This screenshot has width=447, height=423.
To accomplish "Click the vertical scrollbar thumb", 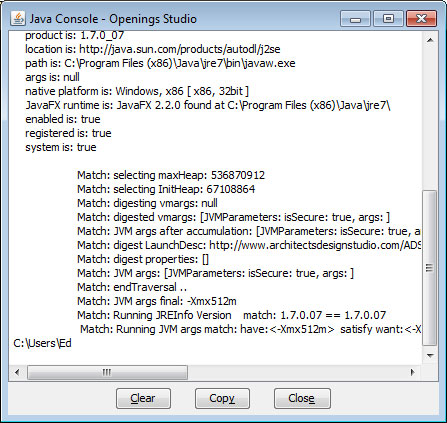I will [x=430, y=268].
